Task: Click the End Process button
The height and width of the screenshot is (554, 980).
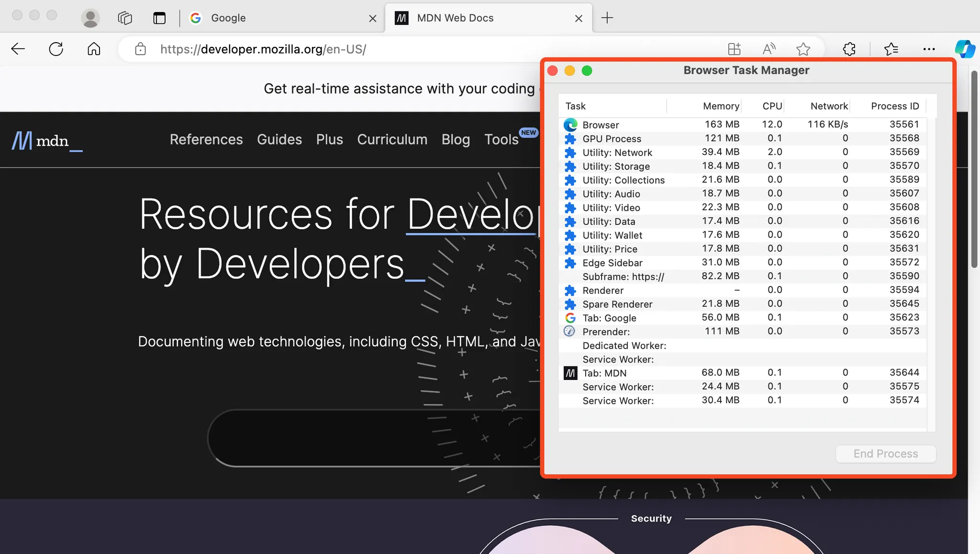Action: pos(885,454)
